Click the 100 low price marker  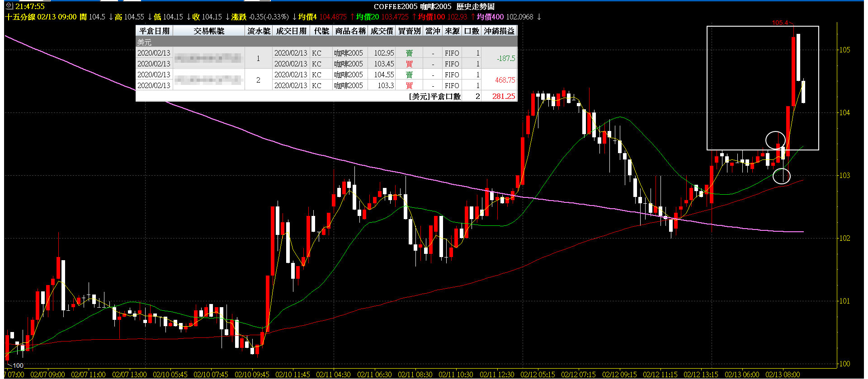pyautogui.click(x=18, y=365)
